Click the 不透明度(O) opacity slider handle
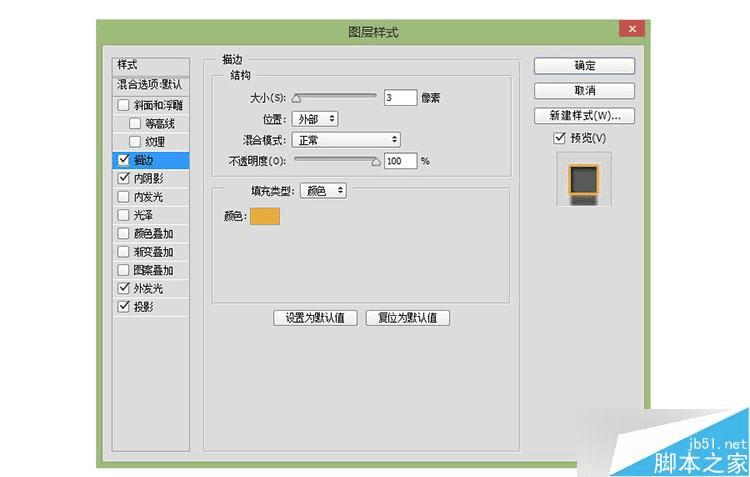 point(376,162)
